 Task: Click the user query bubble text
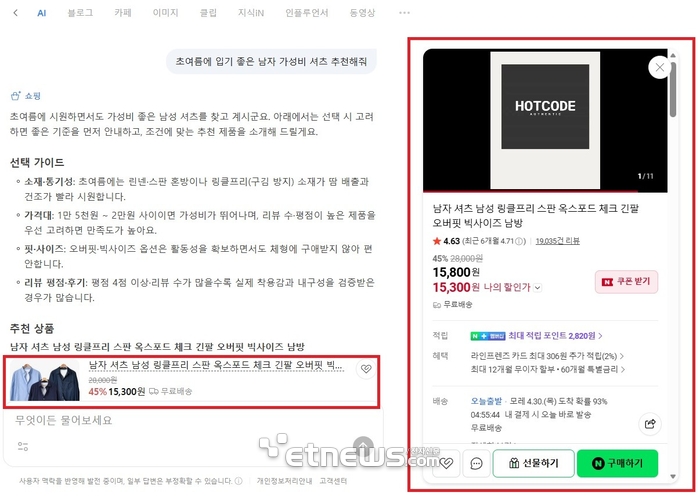[x=271, y=61]
